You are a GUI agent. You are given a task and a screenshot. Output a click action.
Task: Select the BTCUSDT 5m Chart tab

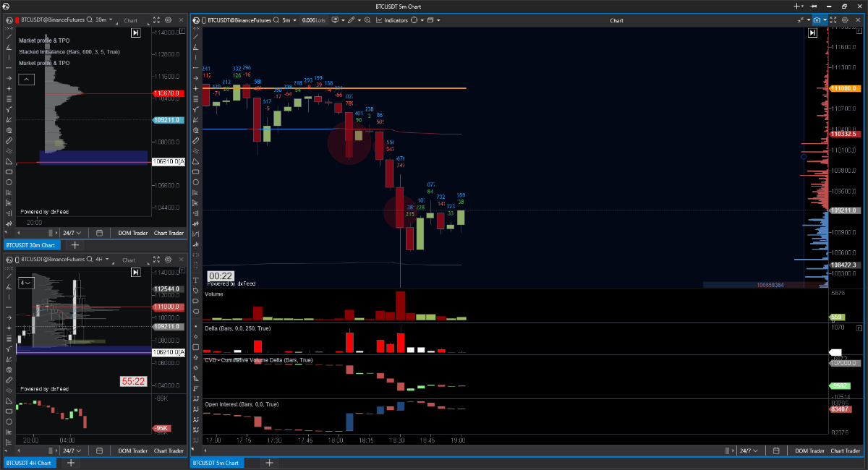[217, 463]
